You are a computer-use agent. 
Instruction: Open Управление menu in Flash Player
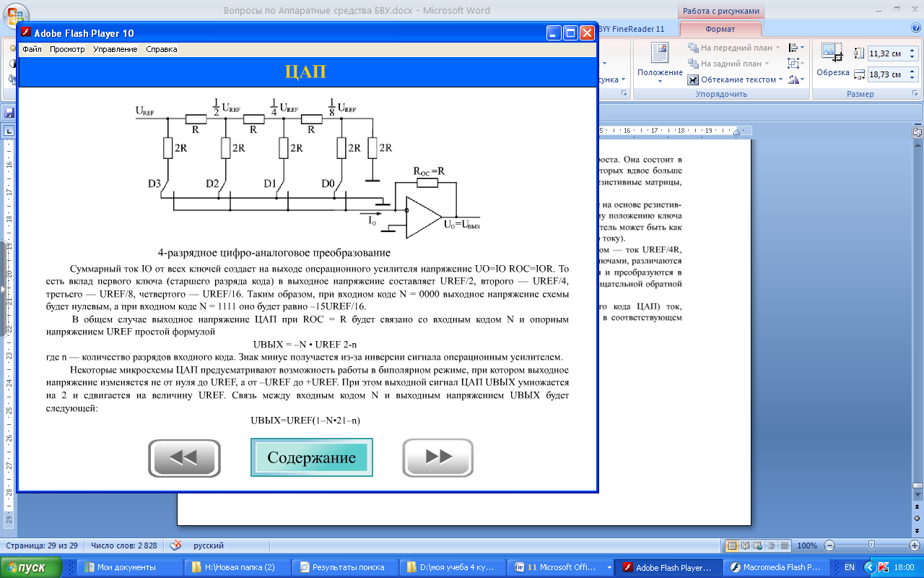pos(115,49)
